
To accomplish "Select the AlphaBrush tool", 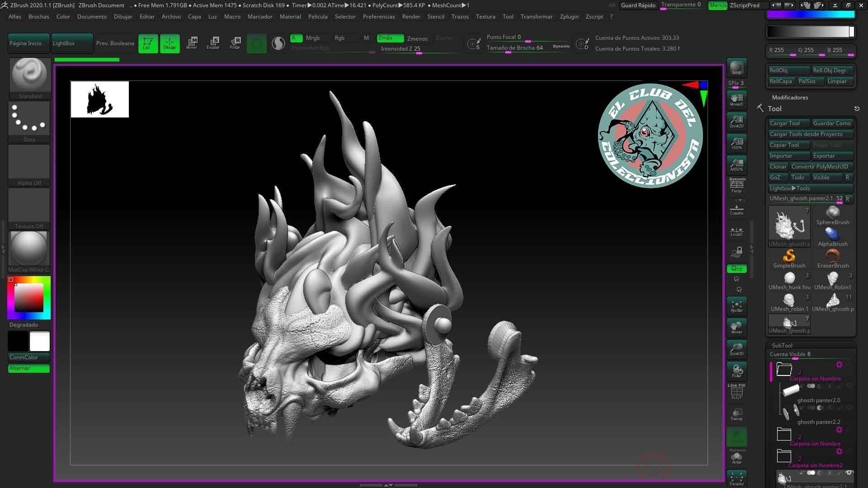I will pyautogui.click(x=833, y=237).
